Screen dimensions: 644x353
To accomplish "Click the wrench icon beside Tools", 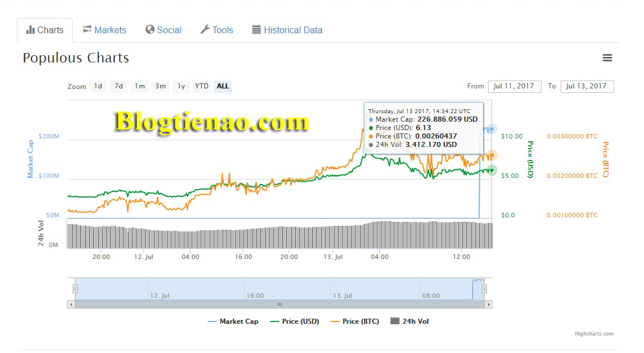I will tap(205, 30).
